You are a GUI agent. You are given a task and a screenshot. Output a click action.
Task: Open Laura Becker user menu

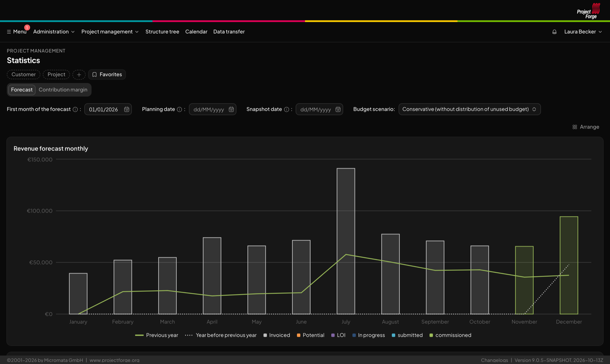tap(583, 32)
